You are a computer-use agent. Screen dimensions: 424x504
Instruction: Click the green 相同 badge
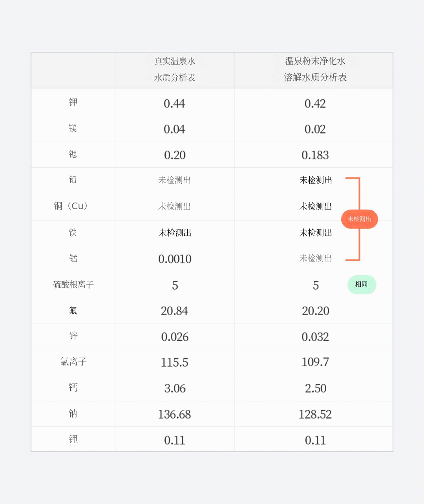point(362,285)
